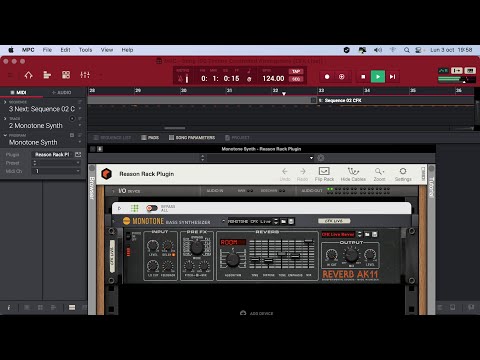Click the macOS Spotlight search icon
Image resolution: width=480 pixels, height=360 pixels.
tap(407, 50)
